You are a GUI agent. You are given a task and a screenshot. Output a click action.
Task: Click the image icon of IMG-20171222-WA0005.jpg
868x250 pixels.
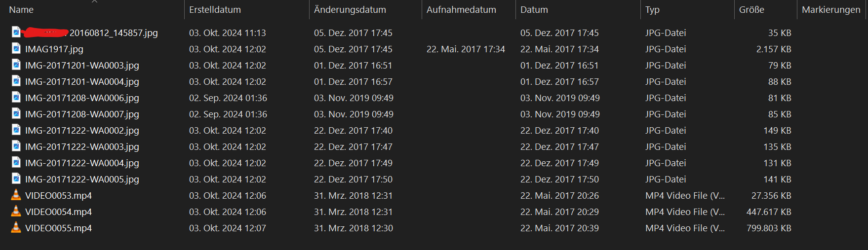[x=16, y=179]
